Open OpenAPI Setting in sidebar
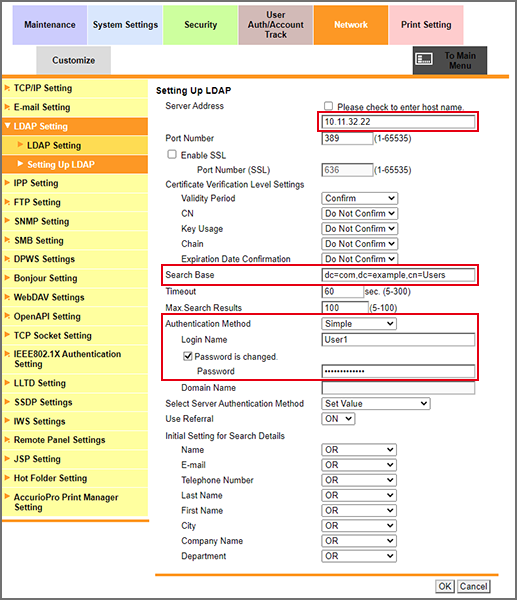The image size is (517, 600). (x=75, y=316)
